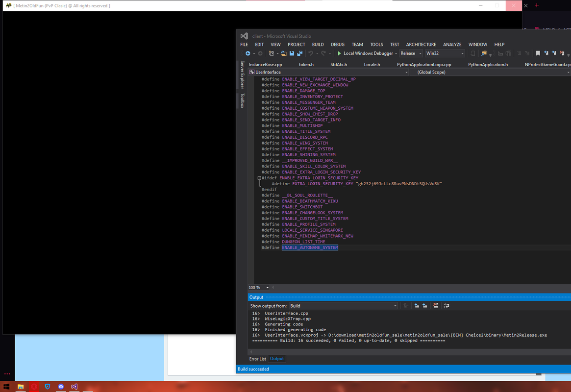Open the Win32 platform dropdown
This screenshot has height=392, width=571.
tap(445, 53)
